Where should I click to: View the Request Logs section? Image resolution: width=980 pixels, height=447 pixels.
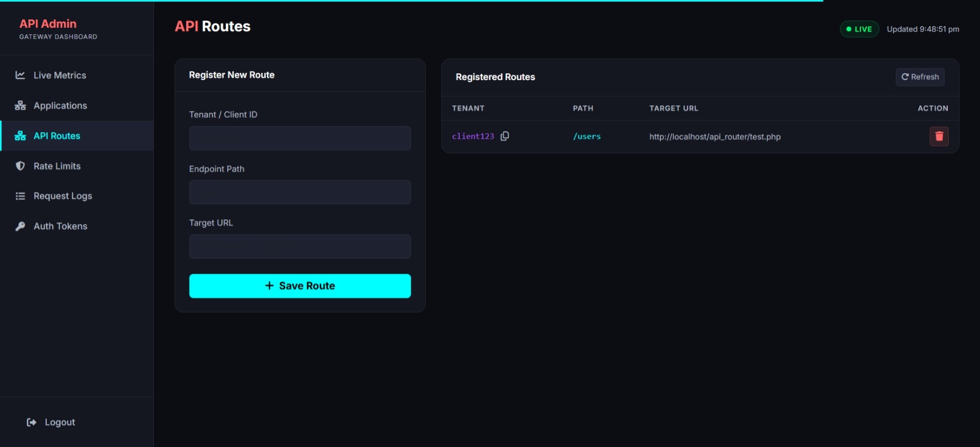point(77,196)
